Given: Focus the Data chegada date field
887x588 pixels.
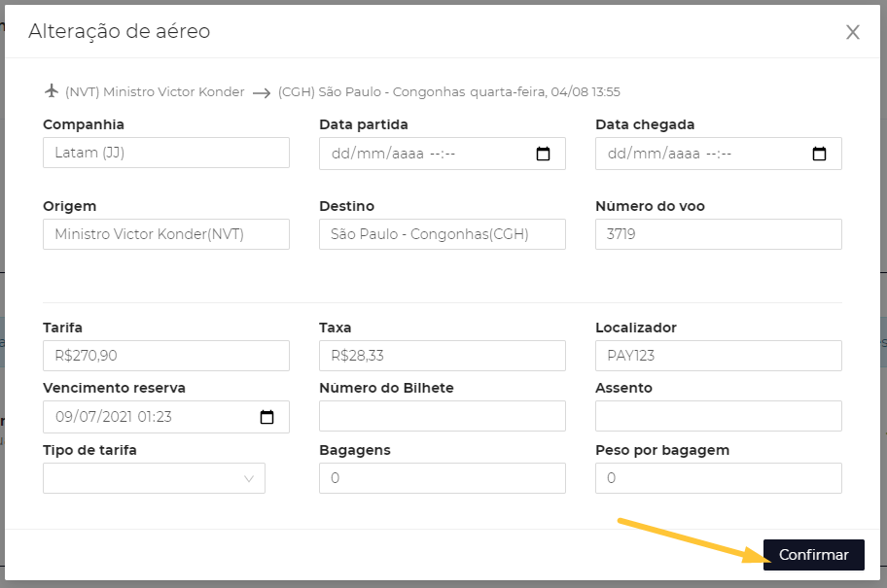Looking at the screenshot, I should point(719,154).
